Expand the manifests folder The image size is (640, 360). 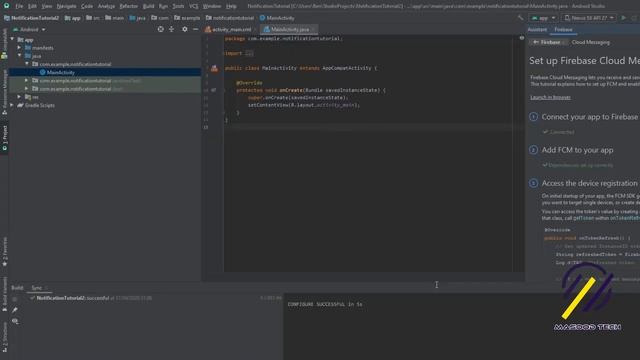click(19, 48)
